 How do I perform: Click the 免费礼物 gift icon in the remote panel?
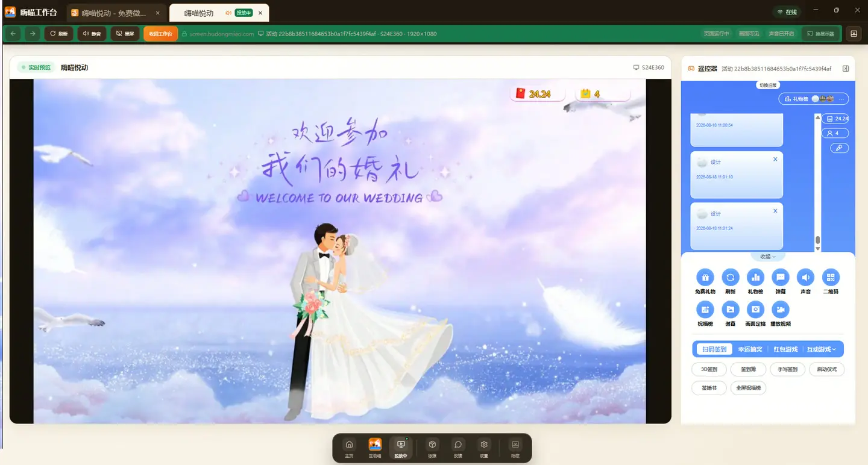pyautogui.click(x=705, y=277)
